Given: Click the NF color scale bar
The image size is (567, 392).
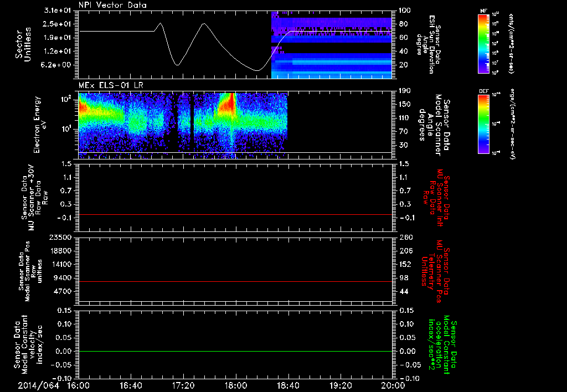Looking at the screenshot, I should pos(484,43).
